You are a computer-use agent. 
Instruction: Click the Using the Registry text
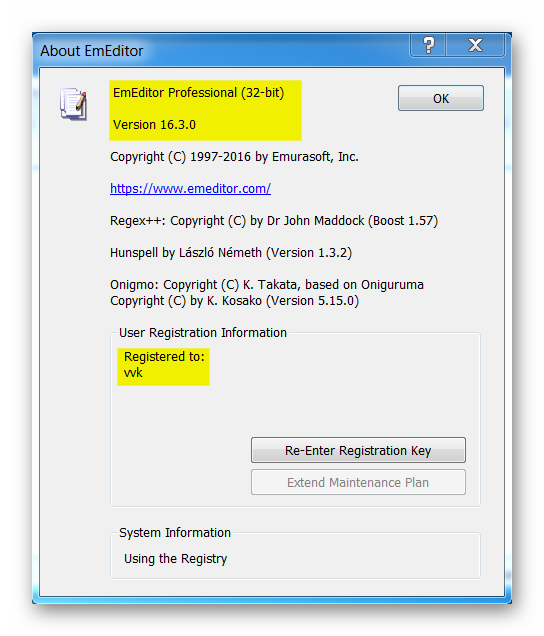click(x=175, y=559)
